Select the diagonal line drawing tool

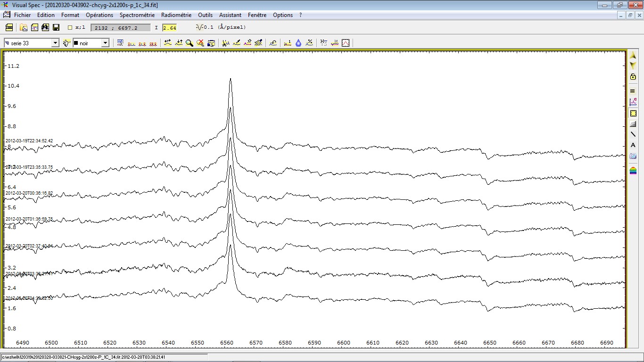(633, 134)
